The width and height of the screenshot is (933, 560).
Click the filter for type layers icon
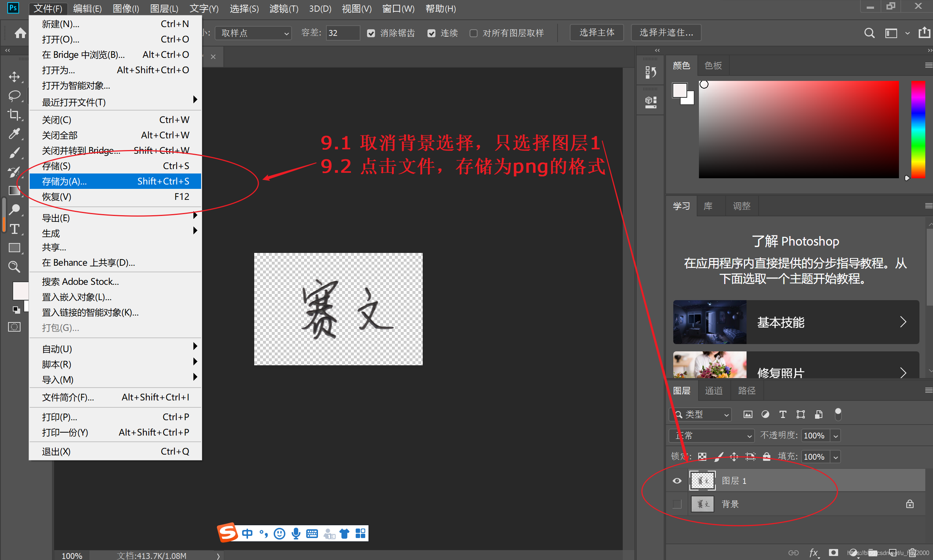pos(783,415)
